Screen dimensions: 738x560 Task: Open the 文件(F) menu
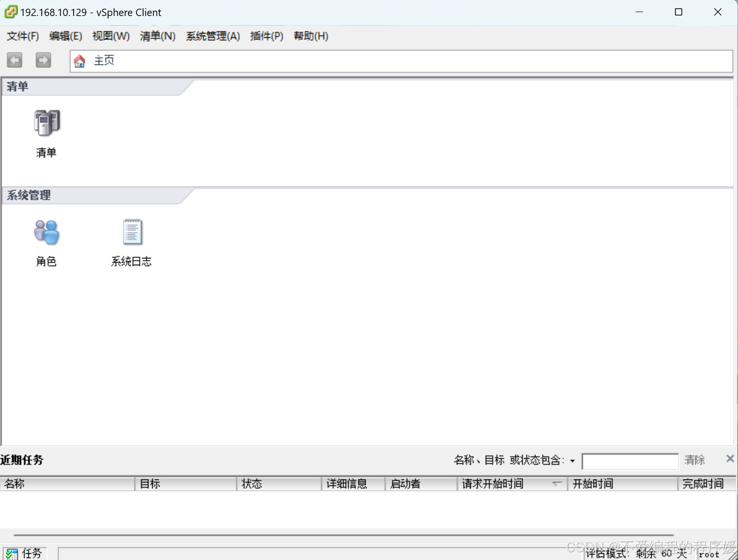coord(23,36)
